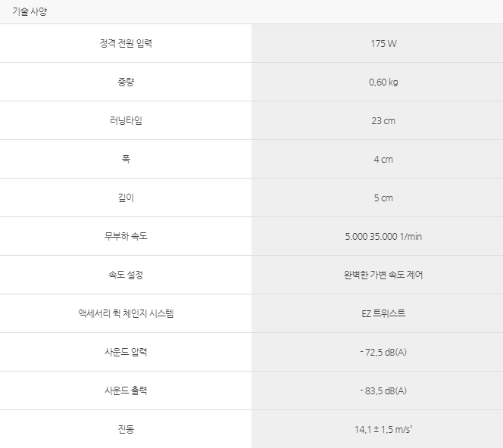Viewport: 503px width, 448px height.
Task: Click the 175 W value
Action: click(383, 44)
